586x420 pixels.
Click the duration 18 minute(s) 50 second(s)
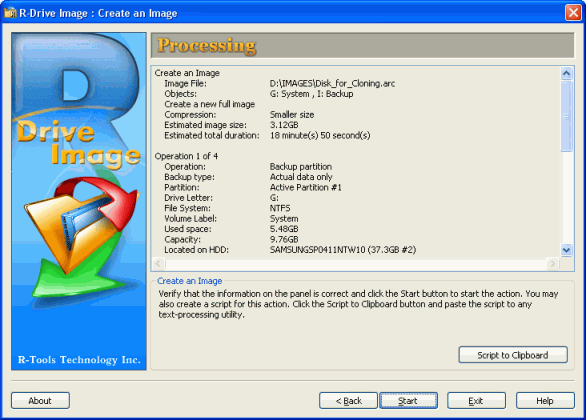(x=320, y=135)
